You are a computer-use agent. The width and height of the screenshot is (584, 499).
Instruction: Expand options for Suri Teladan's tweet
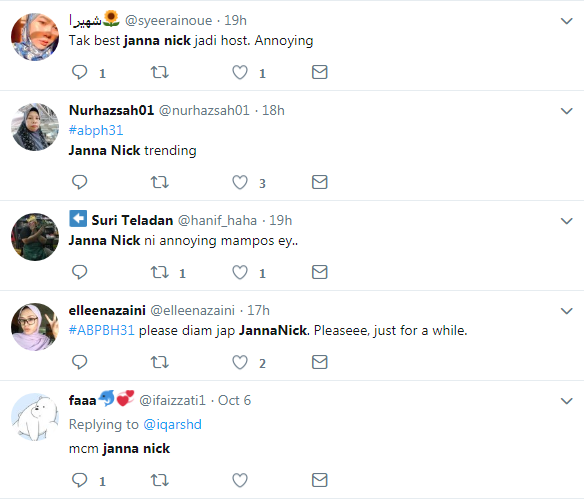pos(566,221)
